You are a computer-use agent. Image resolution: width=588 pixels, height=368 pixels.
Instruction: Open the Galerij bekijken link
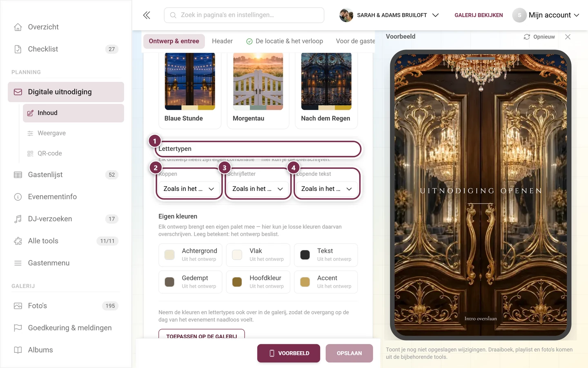479,15
